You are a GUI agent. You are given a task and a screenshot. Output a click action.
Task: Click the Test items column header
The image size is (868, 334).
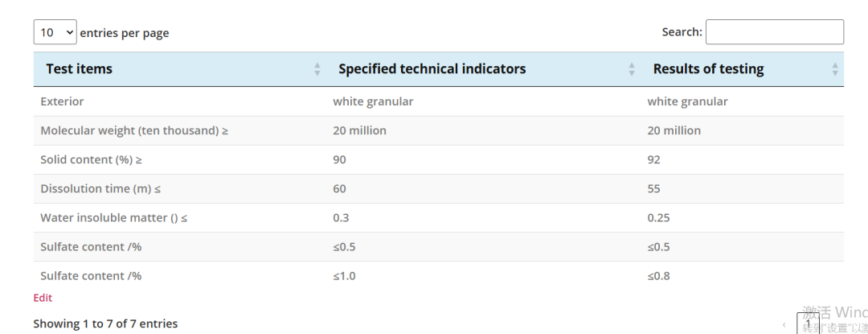[x=79, y=69]
